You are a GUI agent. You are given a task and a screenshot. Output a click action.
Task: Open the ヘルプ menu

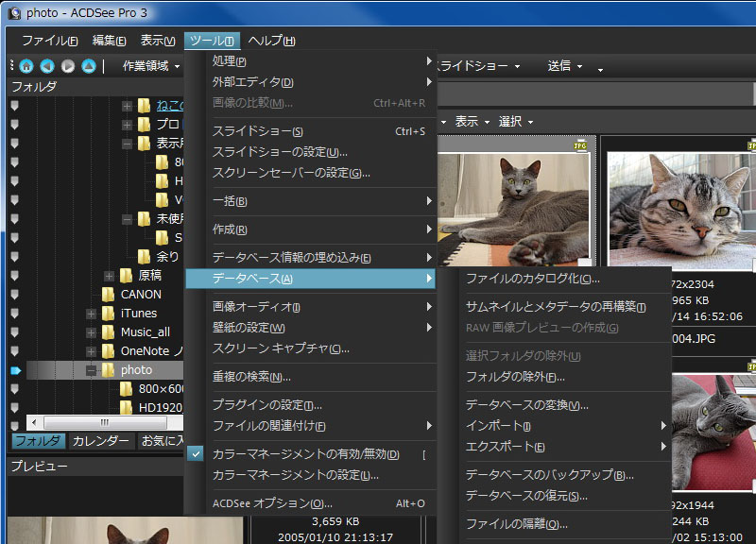pos(273,41)
